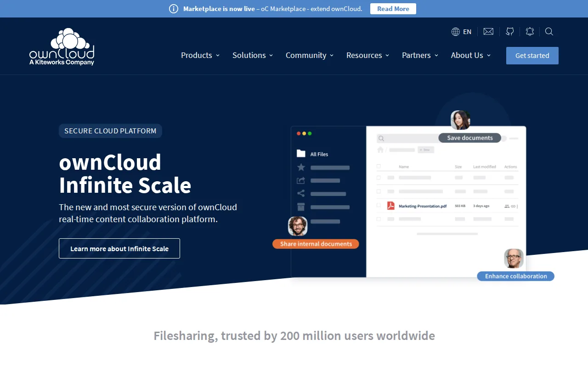Expand the Partners dropdown
Image resolution: width=588 pixels, height=368 pixels.
point(420,55)
